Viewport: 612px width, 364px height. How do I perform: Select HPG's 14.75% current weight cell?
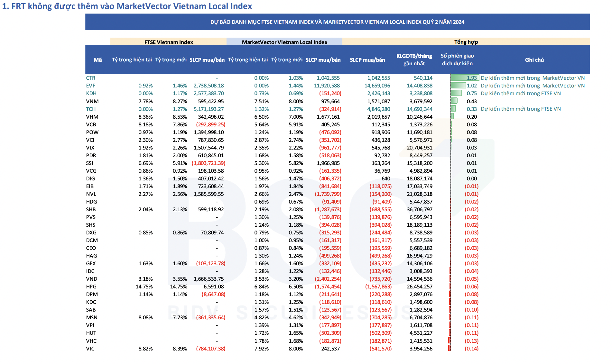coord(144,287)
